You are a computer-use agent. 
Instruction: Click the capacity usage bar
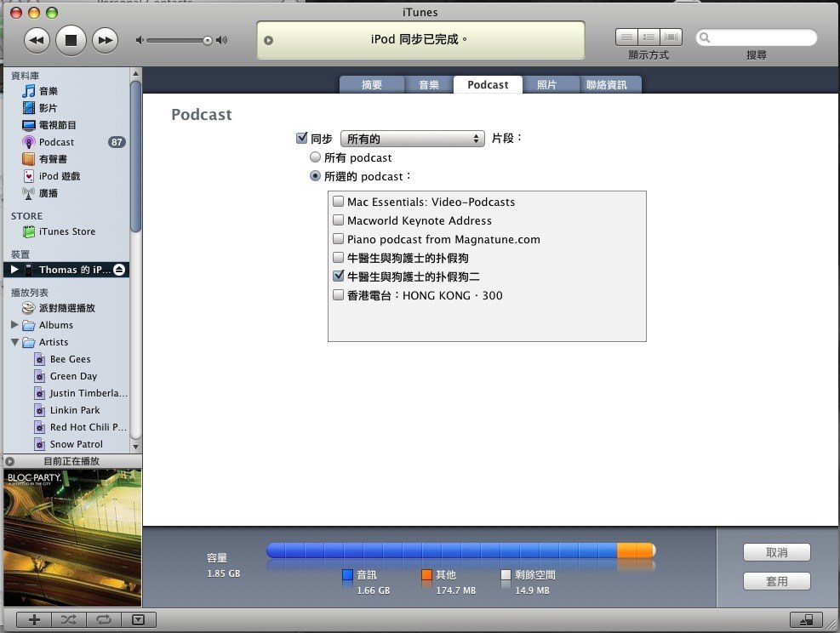point(460,550)
